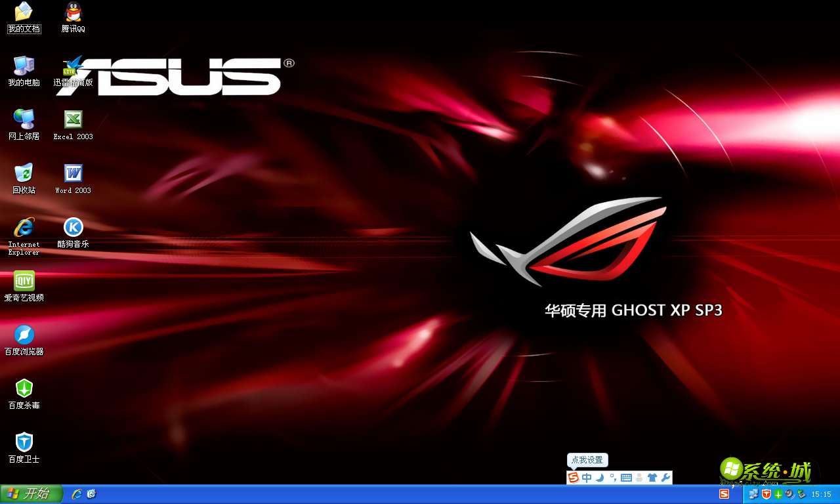The image size is (840, 504).
Task: Click the 点我设置 settings bubble
Action: [587, 460]
